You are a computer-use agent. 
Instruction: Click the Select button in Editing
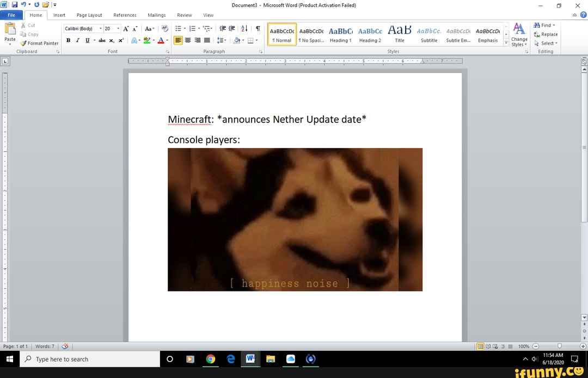546,43
